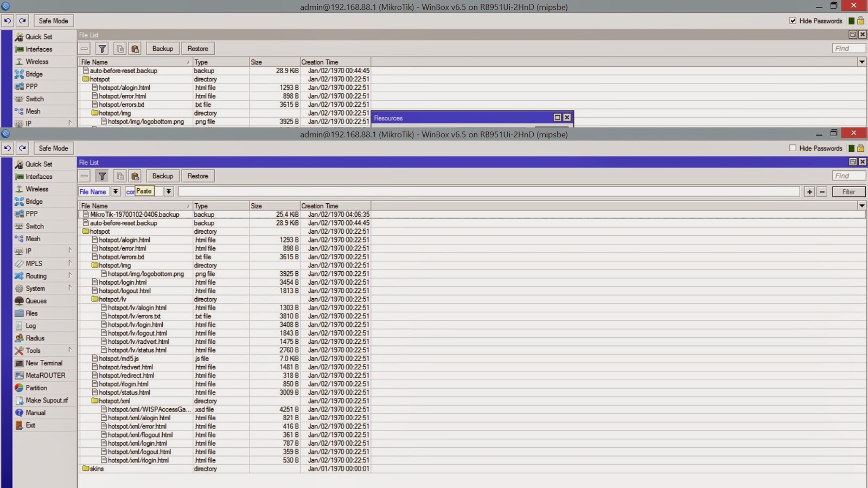Open the File List column dropdown arrow
This screenshot has width=868, height=488.
861,206
